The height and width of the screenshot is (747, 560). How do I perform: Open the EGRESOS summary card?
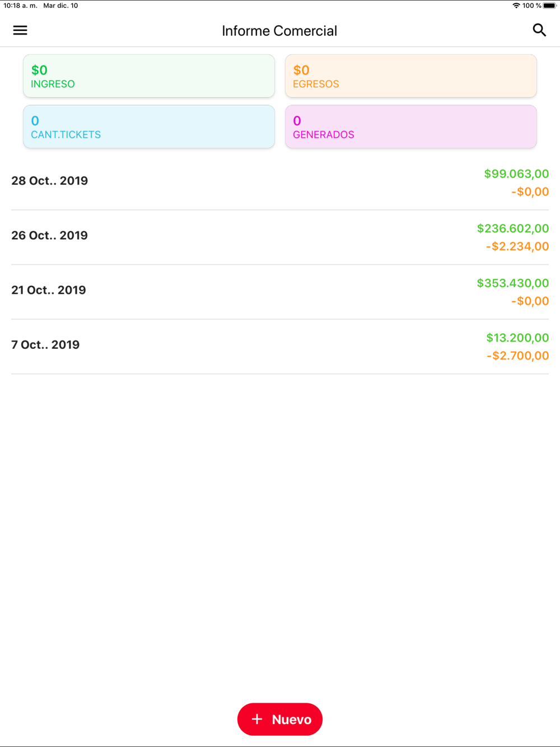coord(411,76)
